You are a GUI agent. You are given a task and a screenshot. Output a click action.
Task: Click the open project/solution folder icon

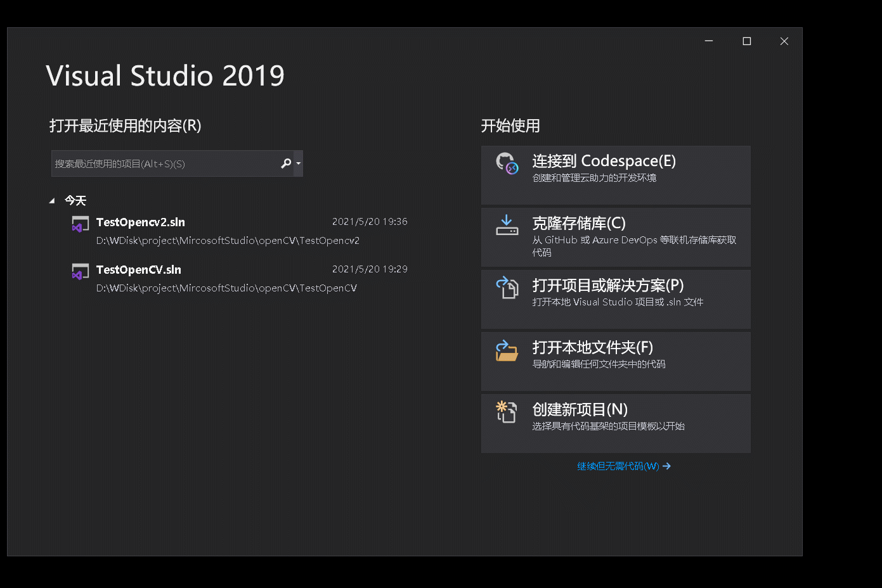click(x=507, y=287)
